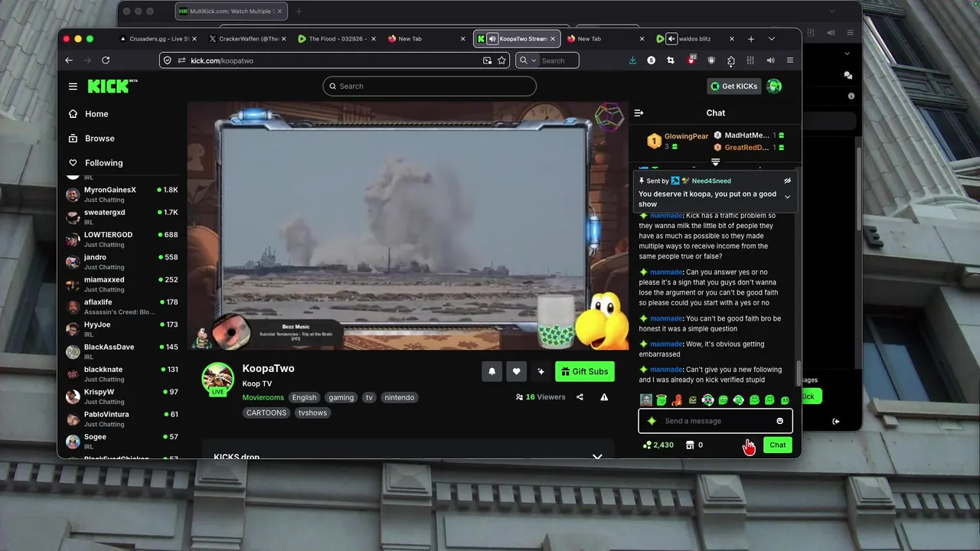Screen dimensions: 980x551
Task: Click the Kick logo
Action: (113, 86)
